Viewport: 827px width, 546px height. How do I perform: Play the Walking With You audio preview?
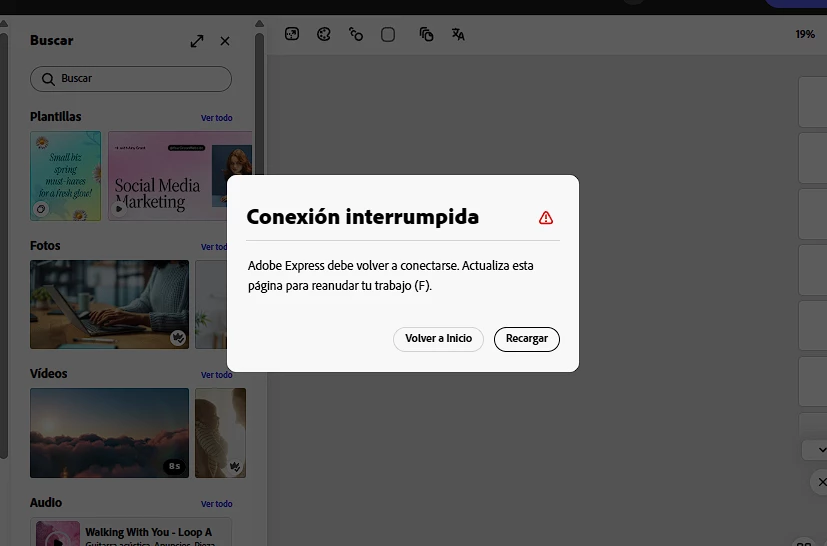click(x=57, y=540)
